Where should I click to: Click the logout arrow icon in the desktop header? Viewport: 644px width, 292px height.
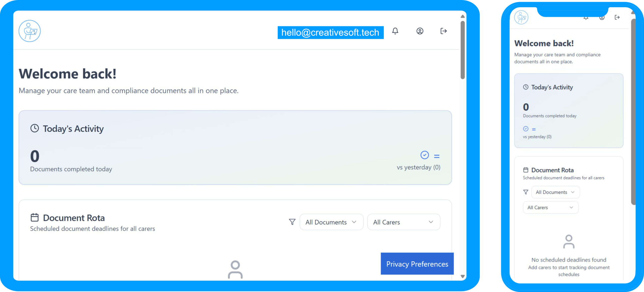pyautogui.click(x=444, y=31)
